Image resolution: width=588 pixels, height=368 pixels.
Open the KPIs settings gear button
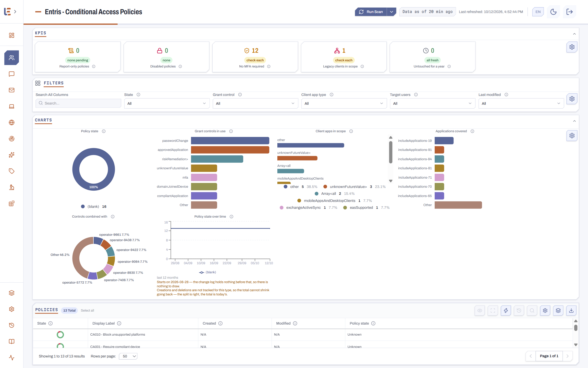point(572,47)
